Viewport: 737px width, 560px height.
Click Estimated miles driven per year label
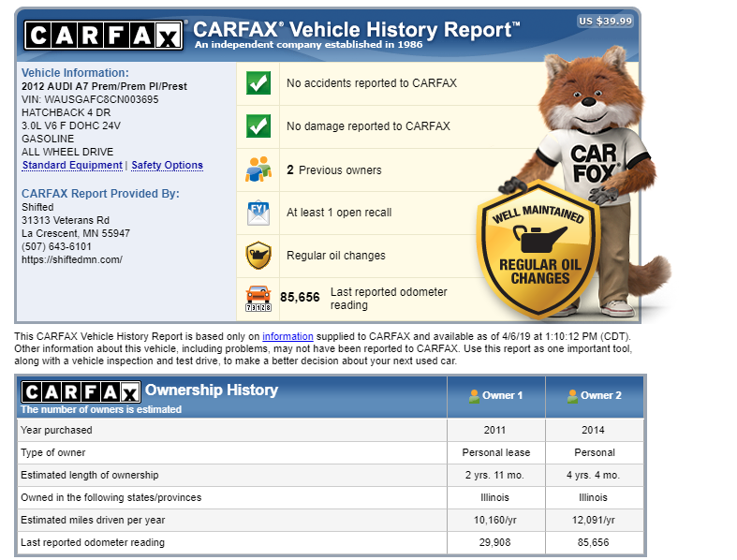click(93, 520)
